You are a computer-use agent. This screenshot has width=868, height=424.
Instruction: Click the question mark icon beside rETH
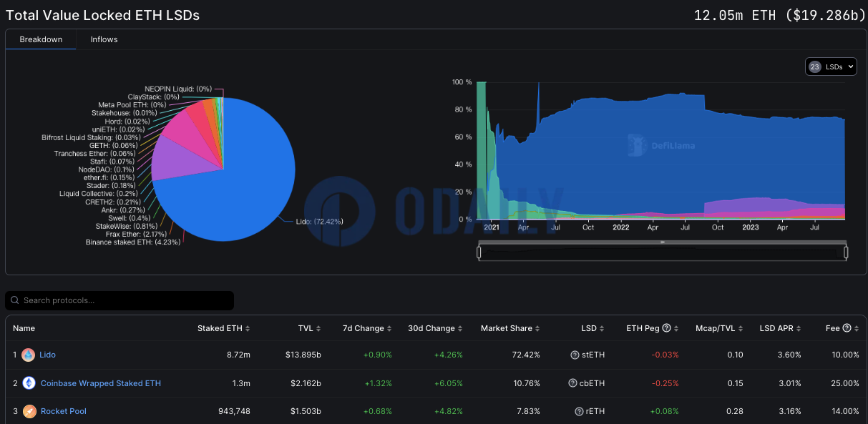(x=579, y=411)
